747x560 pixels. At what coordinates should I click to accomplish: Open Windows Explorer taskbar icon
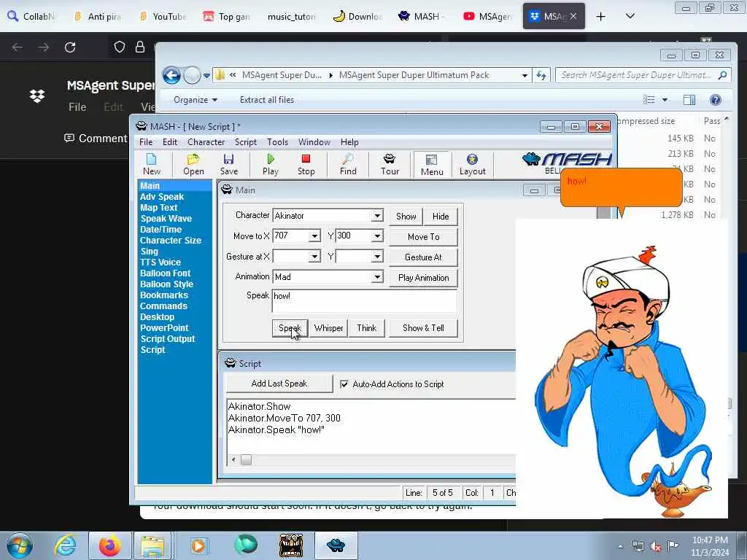tap(152, 545)
